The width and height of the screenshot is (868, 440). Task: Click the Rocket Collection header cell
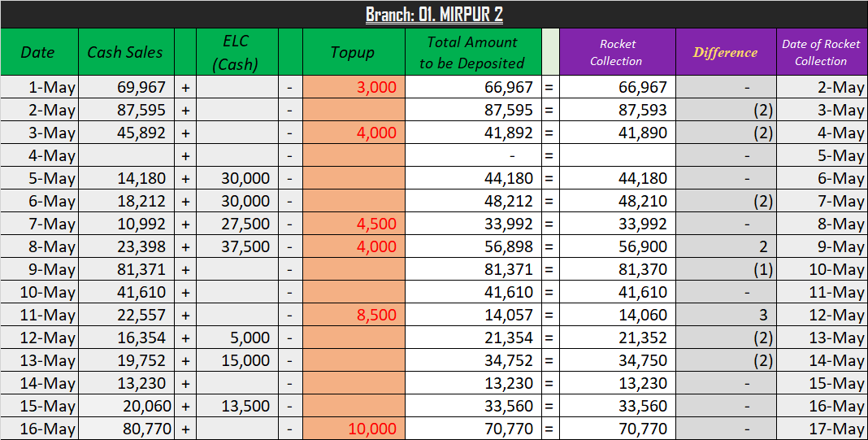point(617,52)
